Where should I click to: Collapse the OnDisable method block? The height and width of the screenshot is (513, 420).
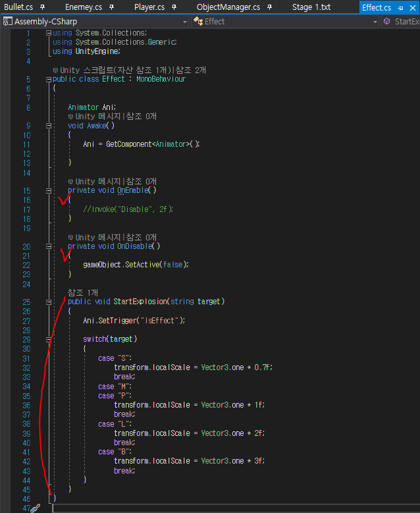tap(49, 246)
